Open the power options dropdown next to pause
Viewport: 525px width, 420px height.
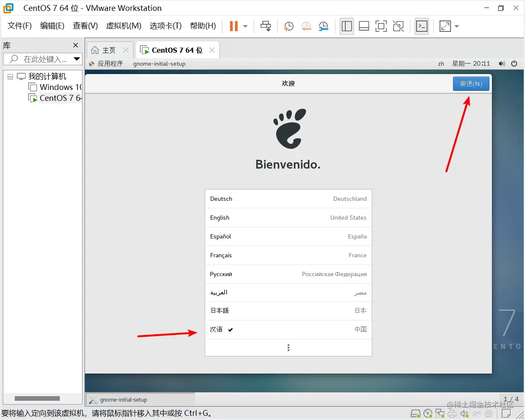coord(245,26)
